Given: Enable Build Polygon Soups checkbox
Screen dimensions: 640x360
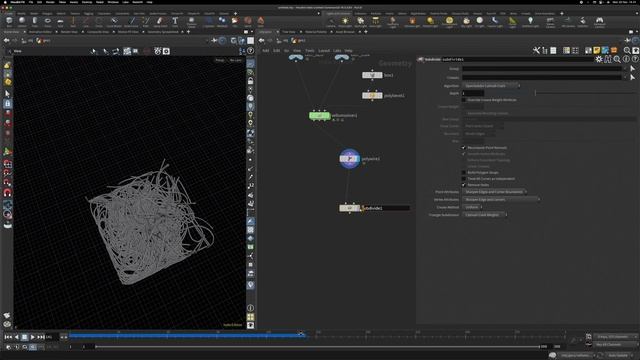Looking at the screenshot, I should pos(464,172).
